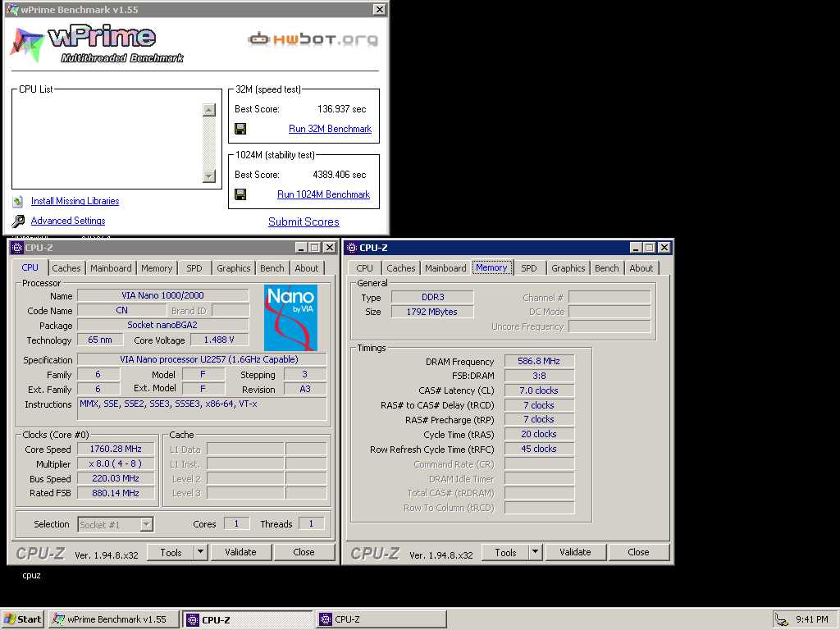
Task: Open the Memory tab in left CPU-Z
Action: tap(157, 268)
